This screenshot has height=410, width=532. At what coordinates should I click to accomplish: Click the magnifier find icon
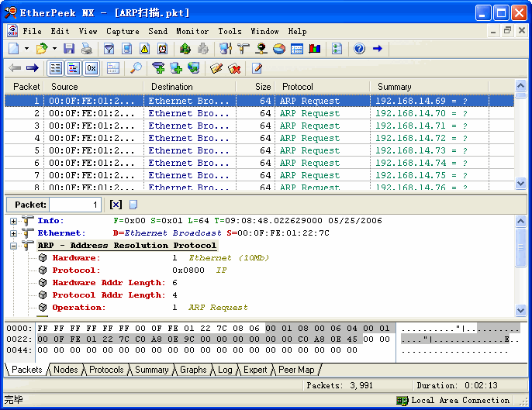[x=136, y=68]
